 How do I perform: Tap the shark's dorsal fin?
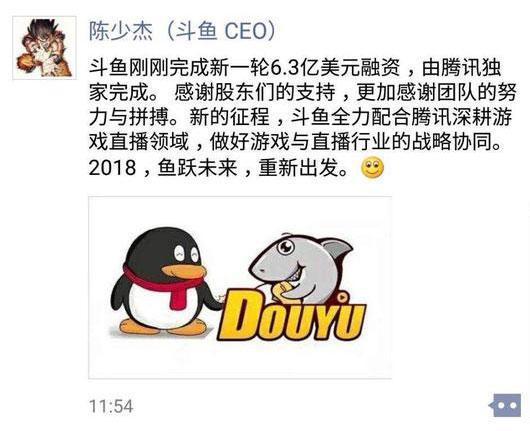click(336, 249)
